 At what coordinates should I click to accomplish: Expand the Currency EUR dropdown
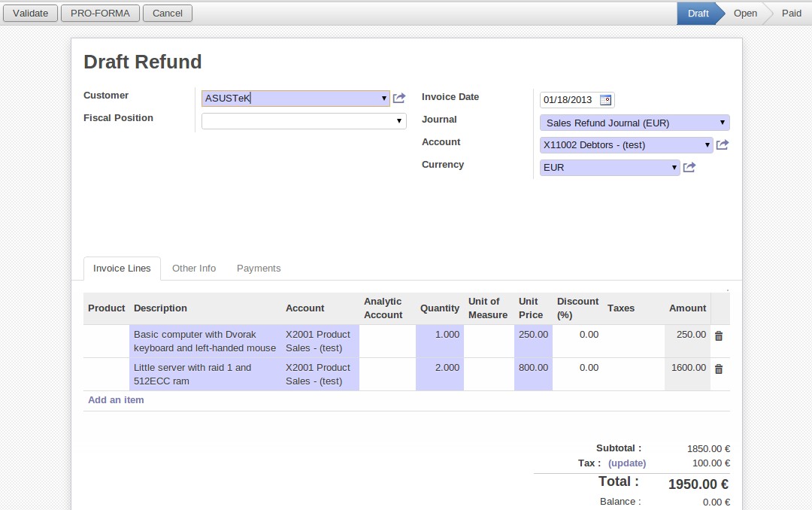pos(674,168)
